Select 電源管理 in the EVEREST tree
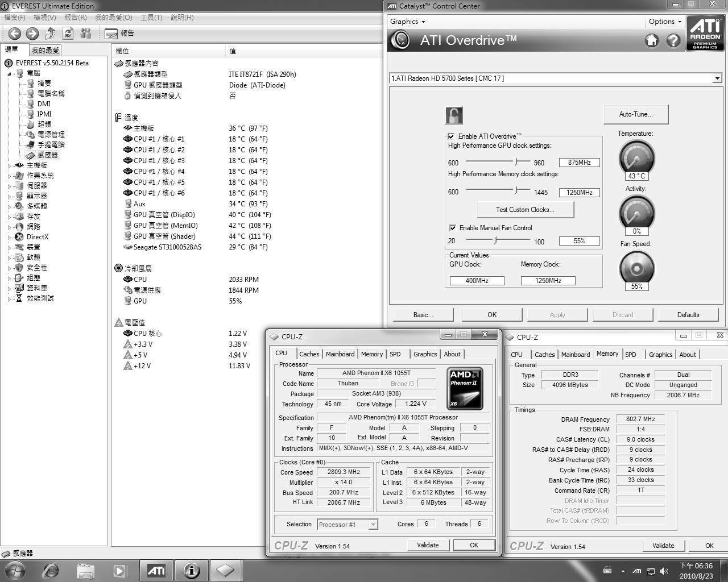This screenshot has width=728, height=582. tap(51, 134)
